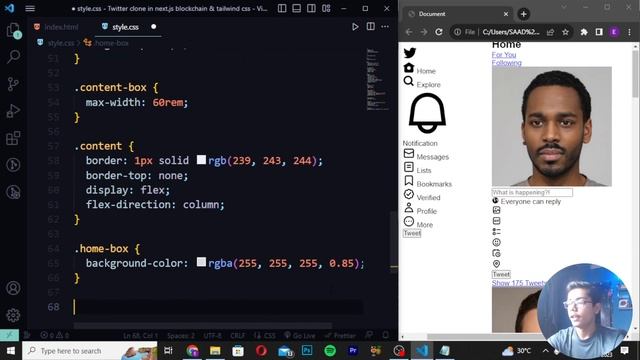The height and width of the screenshot is (360, 640).
Task: Open Chrome side panel icon
Action: coord(599,32)
